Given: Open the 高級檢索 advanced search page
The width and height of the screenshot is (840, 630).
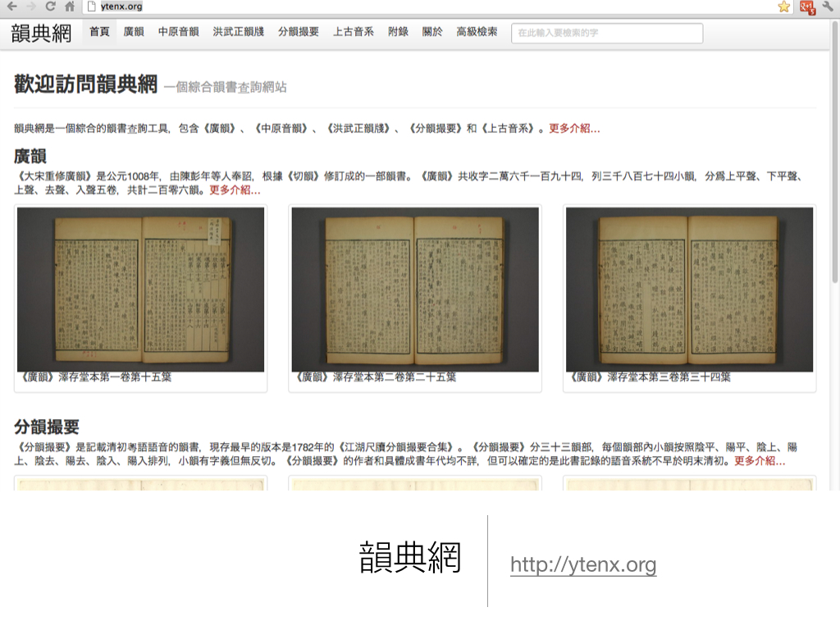Looking at the screenshot, I should [x=477, y=32].
